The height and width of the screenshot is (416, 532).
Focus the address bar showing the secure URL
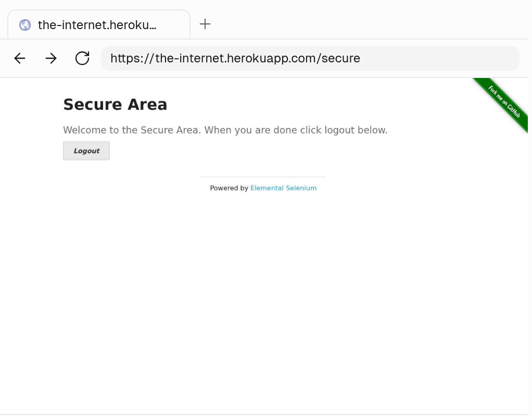click(x=310, y=58)
